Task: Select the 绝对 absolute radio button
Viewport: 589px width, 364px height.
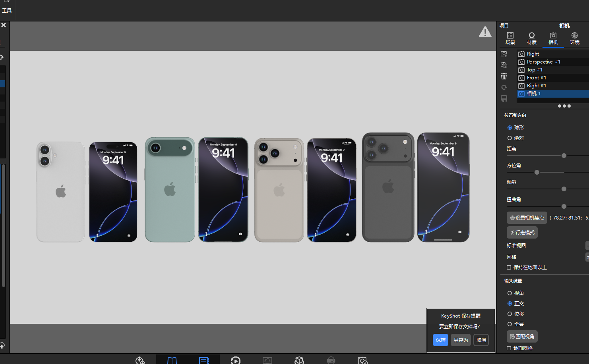Action: point(510,138)
